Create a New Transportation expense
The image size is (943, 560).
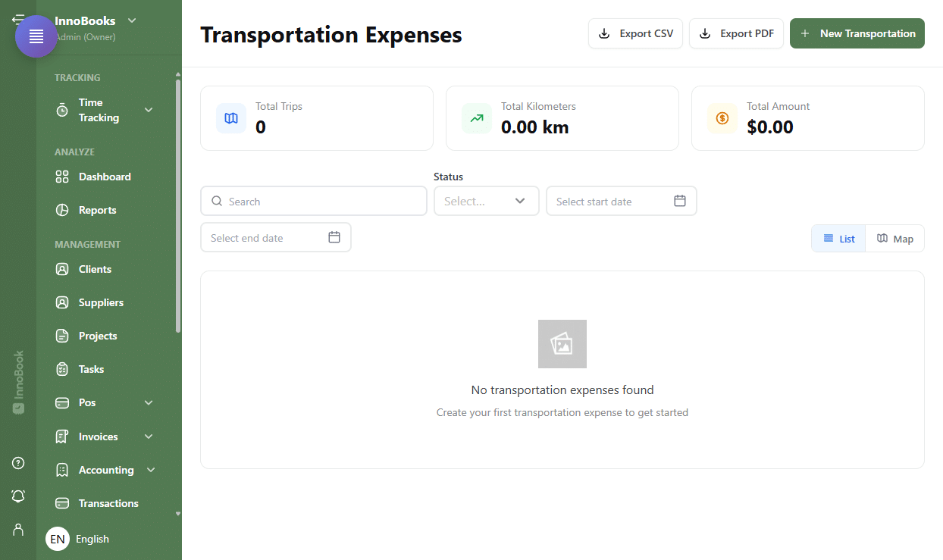(857, 33)
